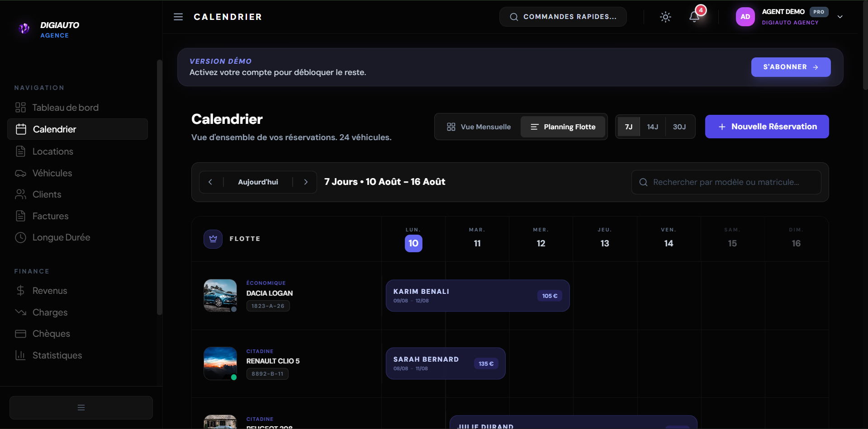Select the 14J range option
The width and height of the screenshot is (868, 429).
click(x=652, y=127)
